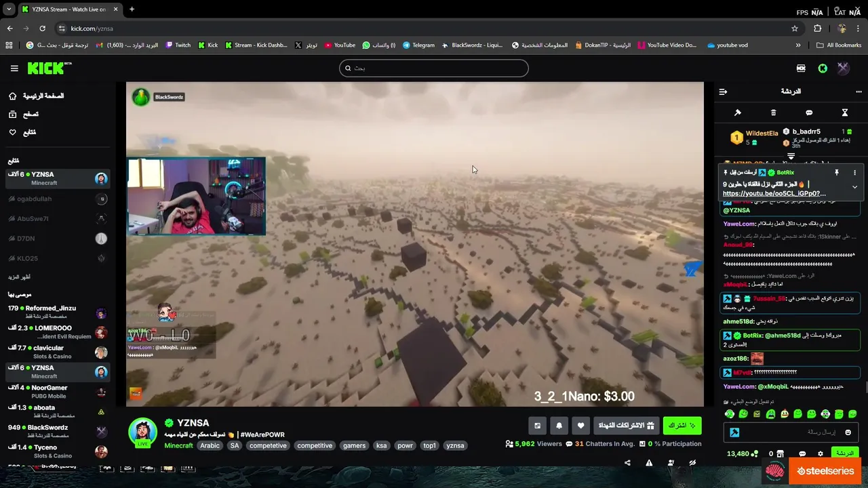Open the youtu.be link in pinned message

[774, 193]
